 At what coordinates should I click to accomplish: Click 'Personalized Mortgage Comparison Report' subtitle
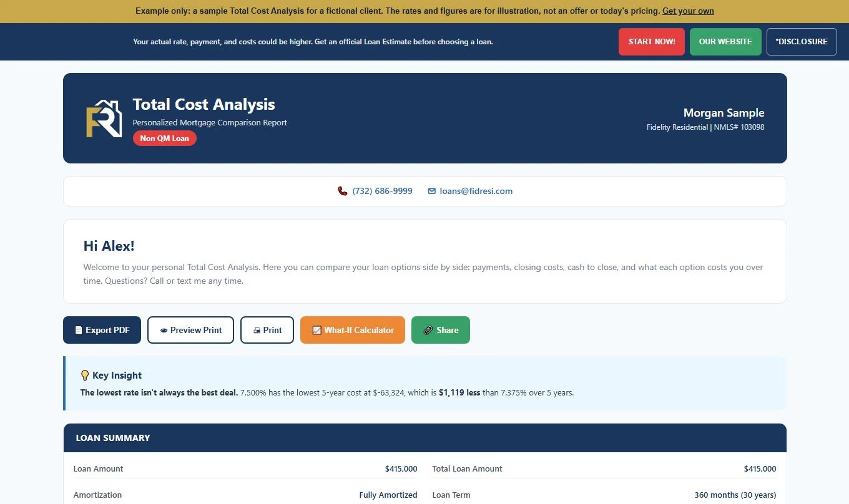click(210, 123)
